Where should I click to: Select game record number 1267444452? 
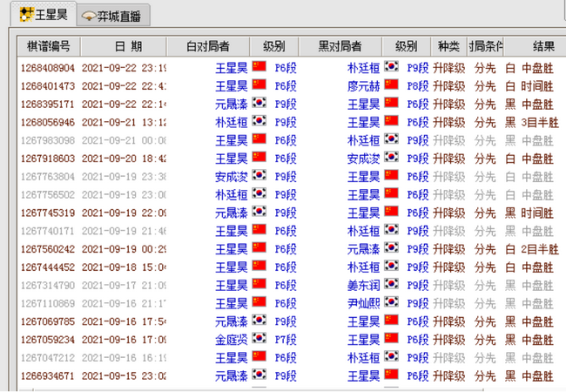point(48,267)
